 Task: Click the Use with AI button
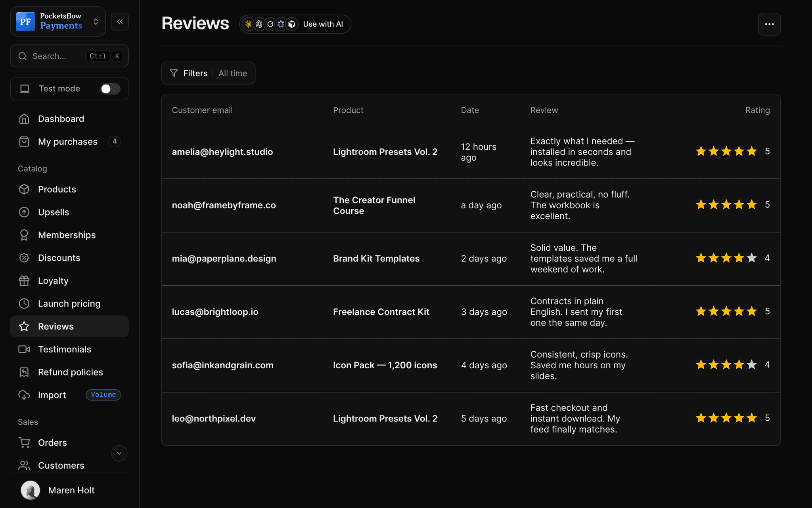click(x=295, y=24)
